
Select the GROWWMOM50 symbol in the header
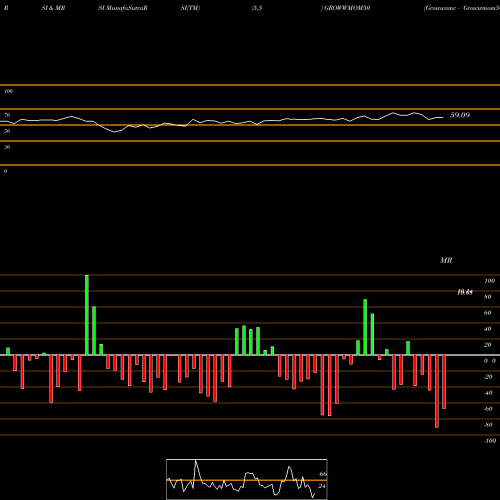347,8
